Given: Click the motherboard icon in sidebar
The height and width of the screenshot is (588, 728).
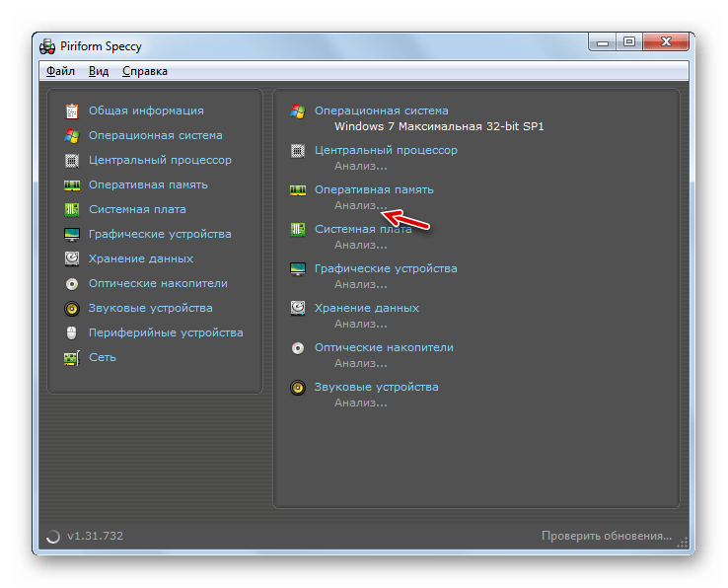Looking at the screenshot, I should 72,209.
